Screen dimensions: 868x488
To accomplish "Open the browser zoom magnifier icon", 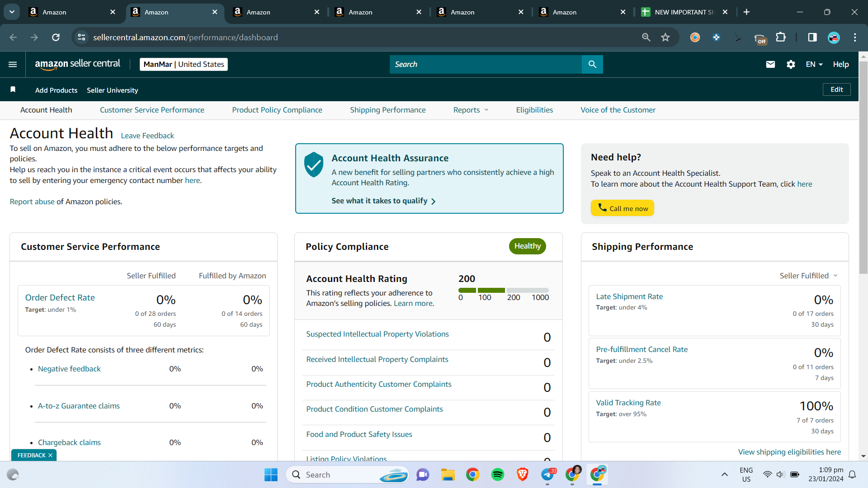I will 646,38.
